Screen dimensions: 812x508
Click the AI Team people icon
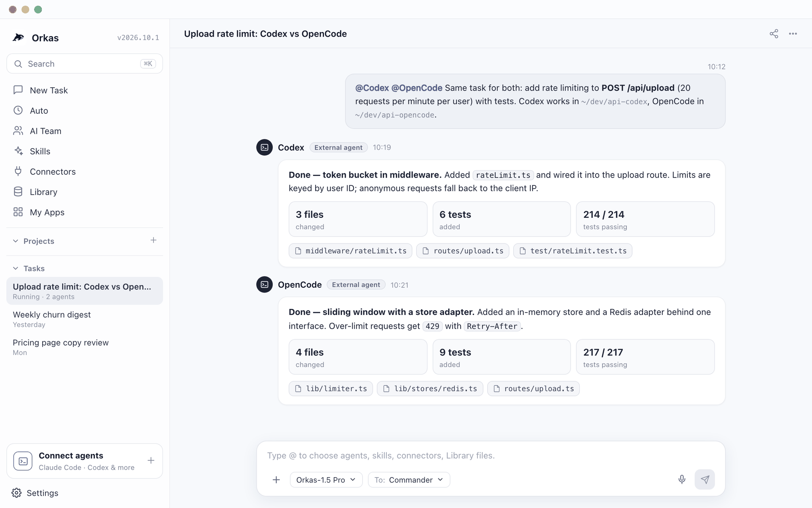18,131
